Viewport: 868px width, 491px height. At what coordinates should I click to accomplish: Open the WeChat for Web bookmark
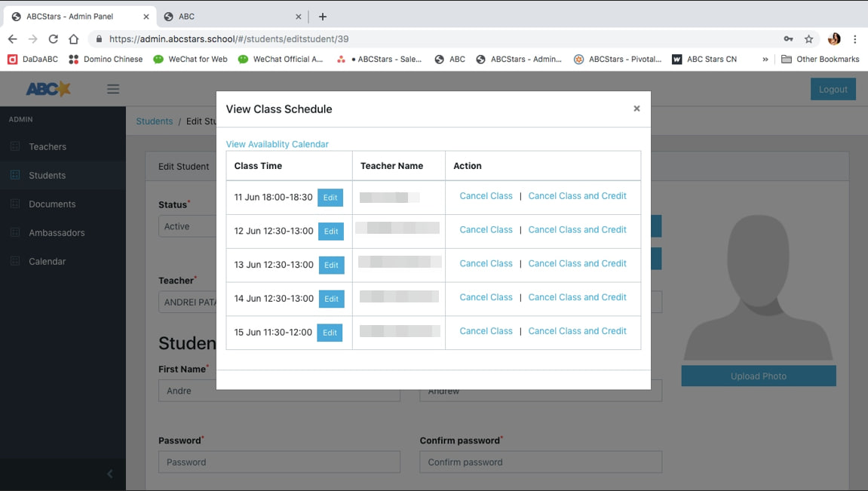coord(190,60)
